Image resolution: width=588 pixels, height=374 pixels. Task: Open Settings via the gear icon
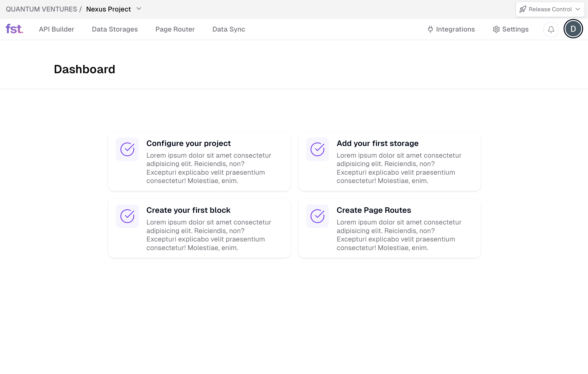[x=496, y=29]
